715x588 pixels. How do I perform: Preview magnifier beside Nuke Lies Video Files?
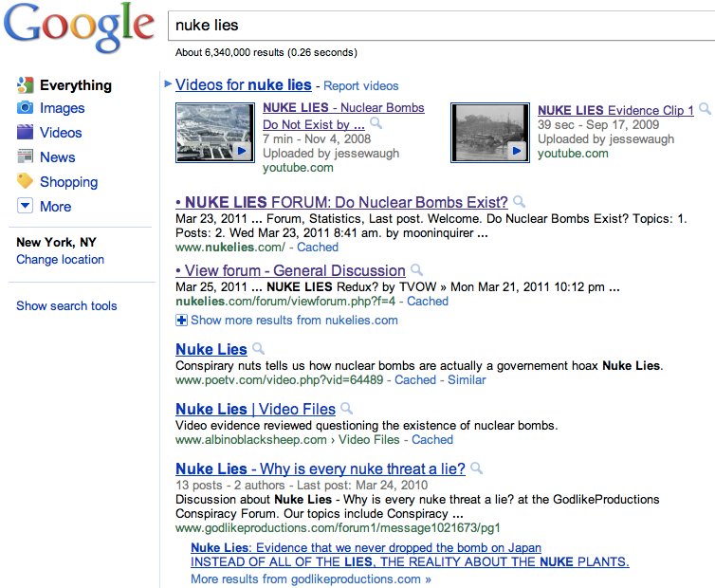pos(346,408)
